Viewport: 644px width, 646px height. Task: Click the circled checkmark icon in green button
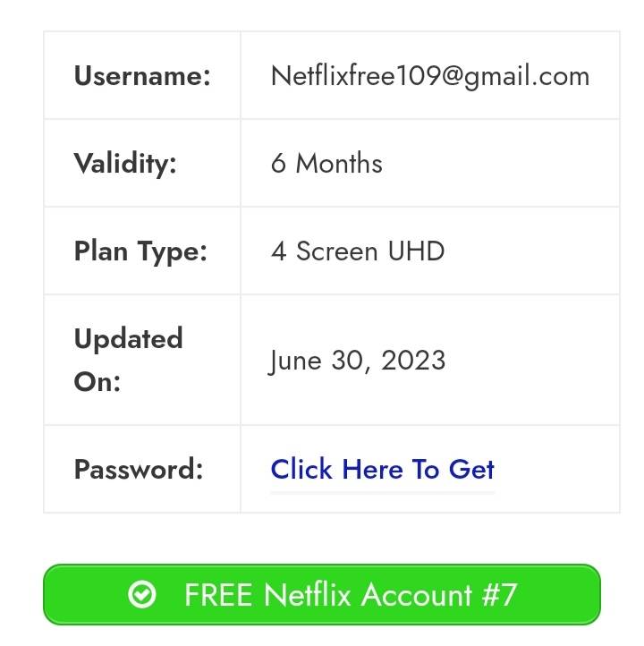pyautogui.click(x=142, y=595)
